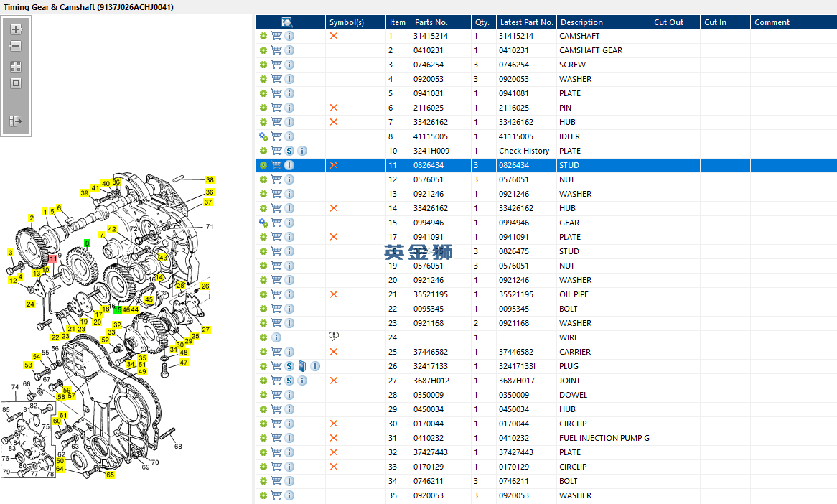Click red X symbol on HUB item 7
The image size is (837, 504).
334,122
